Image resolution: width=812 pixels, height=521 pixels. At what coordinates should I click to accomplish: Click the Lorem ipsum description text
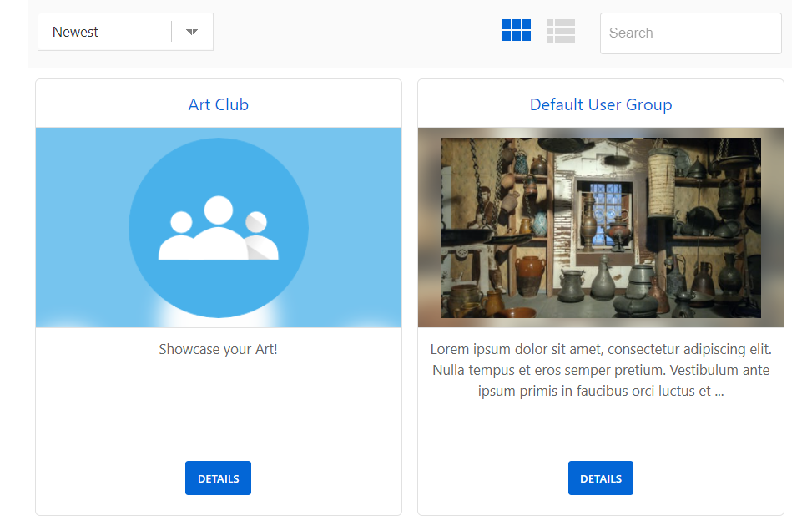click(600, 369)
